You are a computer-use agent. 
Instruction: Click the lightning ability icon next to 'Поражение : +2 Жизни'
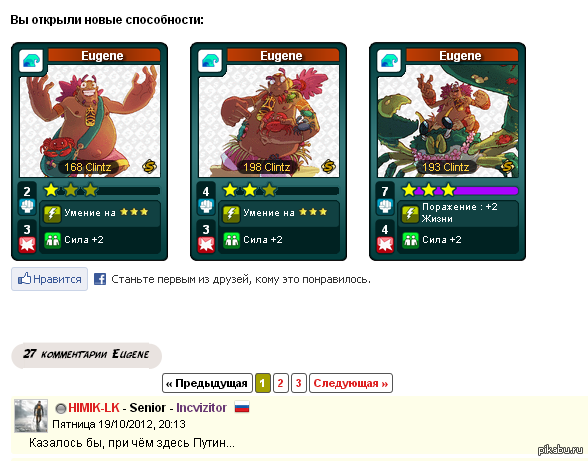[410, 214]
